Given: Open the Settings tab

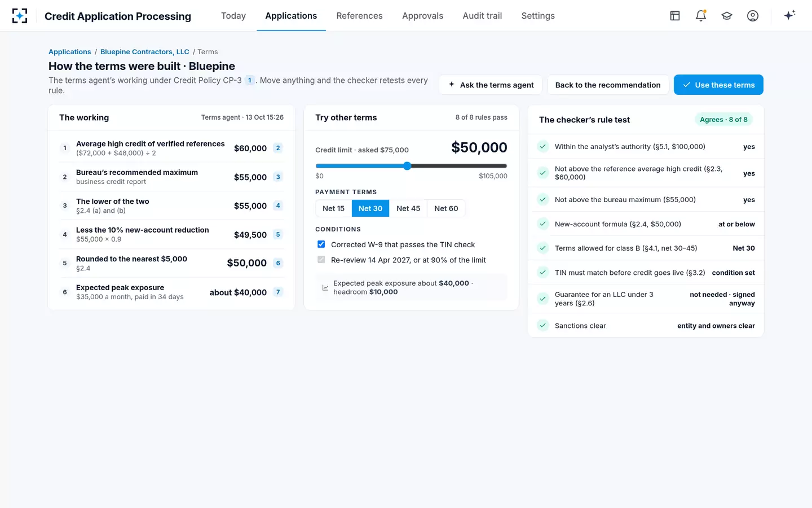Looking at the screenshot, I should [x=538, y=16].
